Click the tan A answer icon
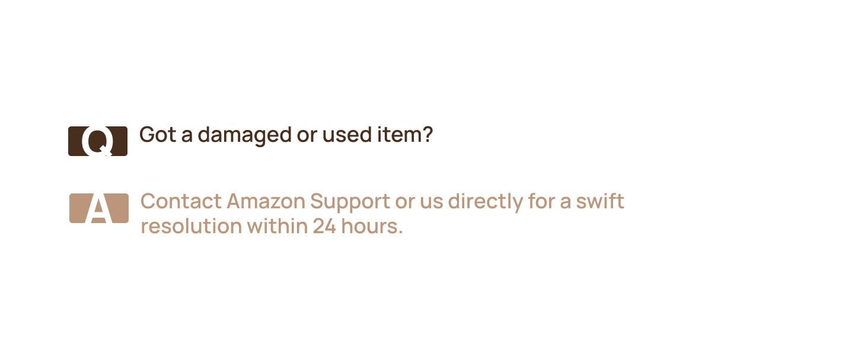Image resolution: width=868 pixels, height=356 pixels. [x=99, y=208]
